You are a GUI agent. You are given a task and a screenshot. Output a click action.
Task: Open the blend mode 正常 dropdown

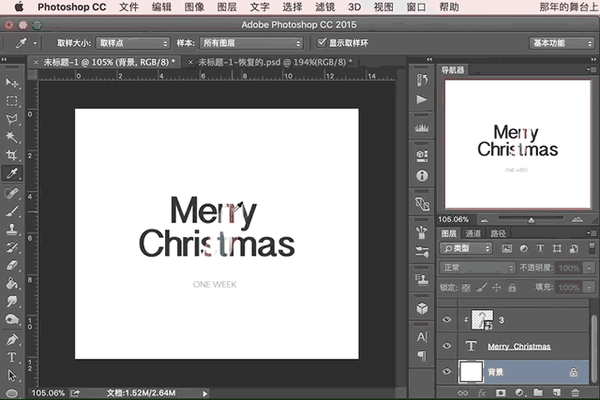(x=477, y=268)
